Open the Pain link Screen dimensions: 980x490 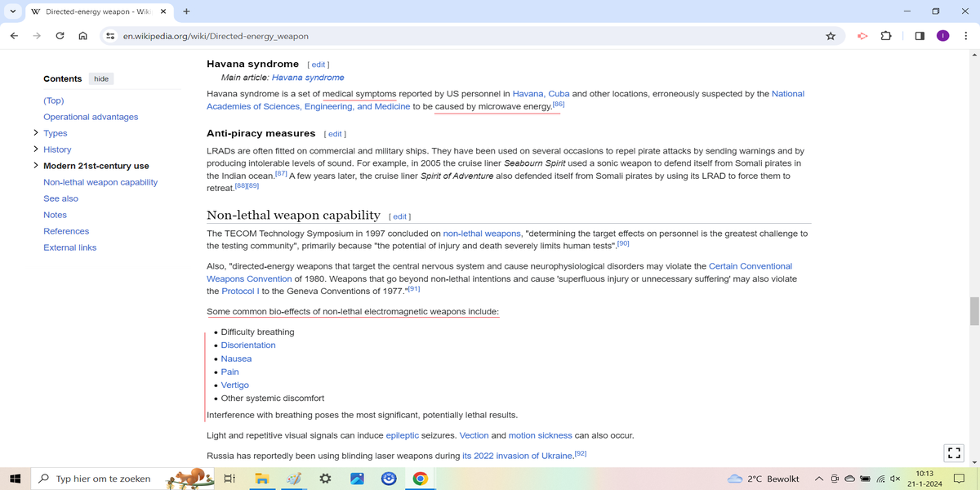(x=230, y=372)
